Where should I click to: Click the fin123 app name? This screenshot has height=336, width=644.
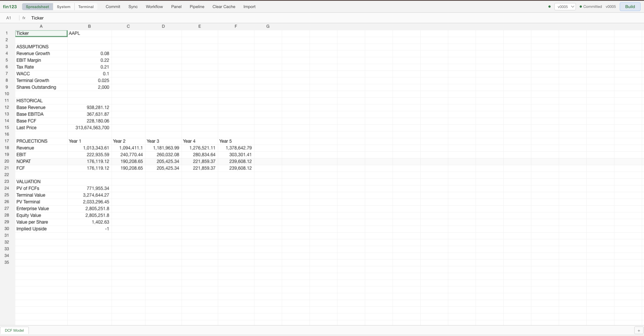pyautogui.click(x=10, y=7)
